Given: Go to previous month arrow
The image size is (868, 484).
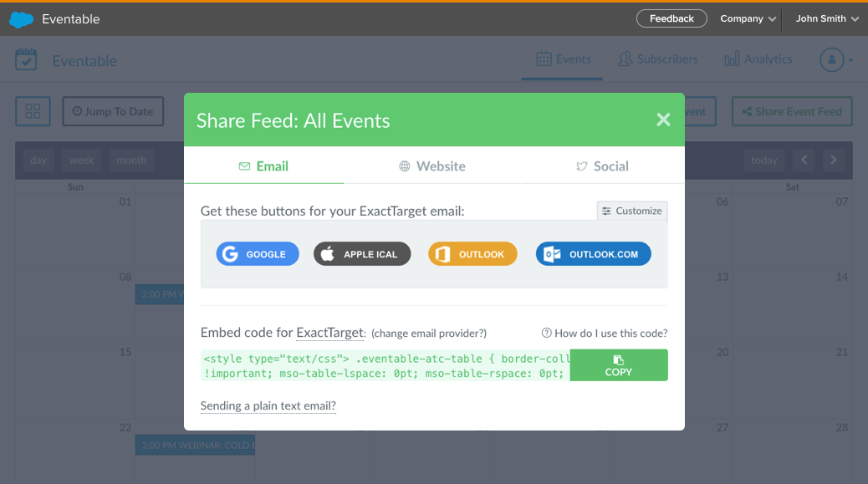Looking at the screenshot, I should tap(804, 160).
